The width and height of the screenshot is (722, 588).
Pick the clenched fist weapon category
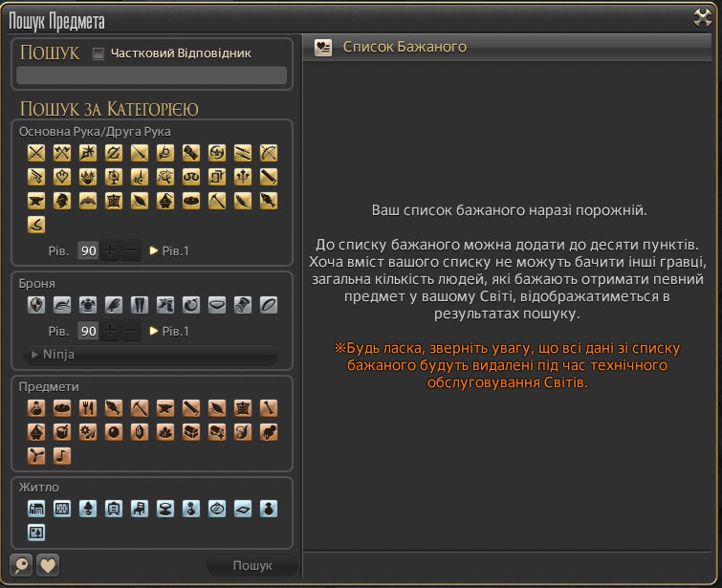click(191, 153)
